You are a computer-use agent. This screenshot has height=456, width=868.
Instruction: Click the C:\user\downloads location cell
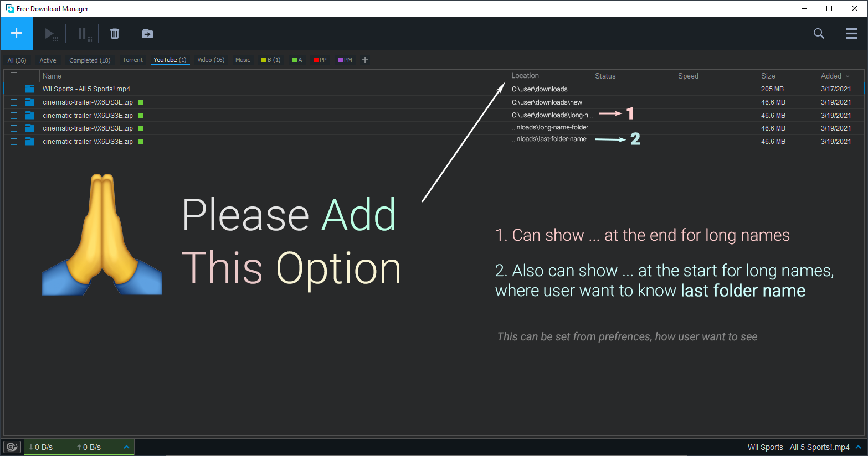click(540, 89)
